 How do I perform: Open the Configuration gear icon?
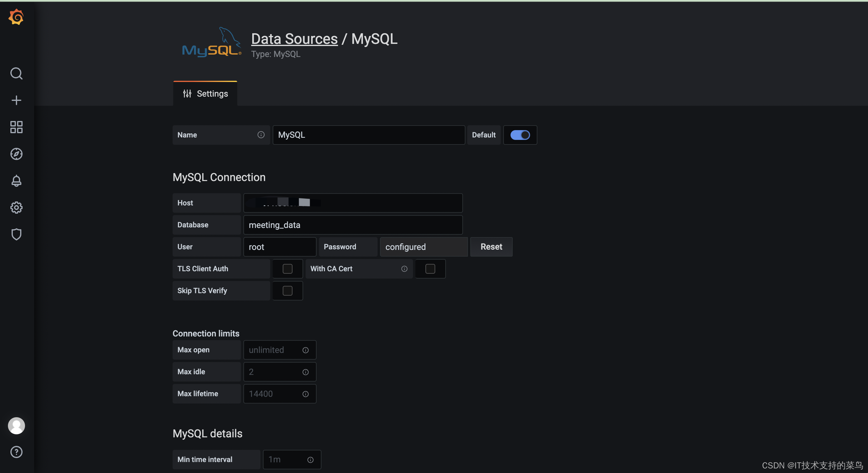point(16,207)
